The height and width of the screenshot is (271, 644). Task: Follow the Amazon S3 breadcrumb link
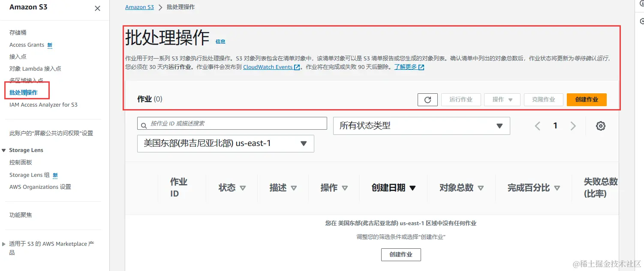(x=139, y=7)
